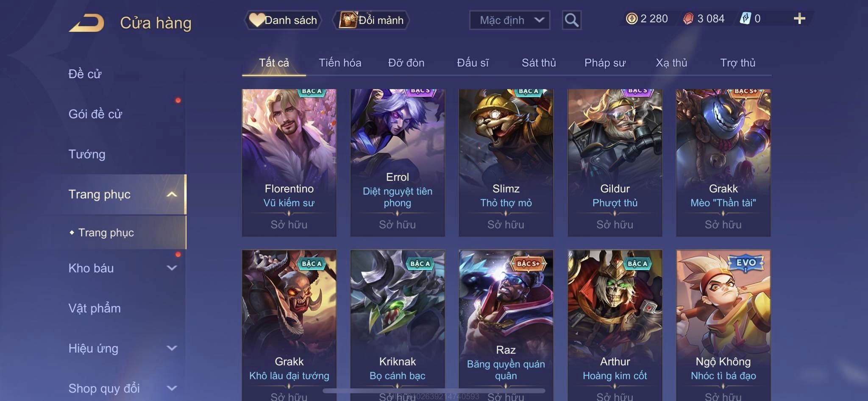
Task: Tap the plus icon to add currency
Action: 799,19
